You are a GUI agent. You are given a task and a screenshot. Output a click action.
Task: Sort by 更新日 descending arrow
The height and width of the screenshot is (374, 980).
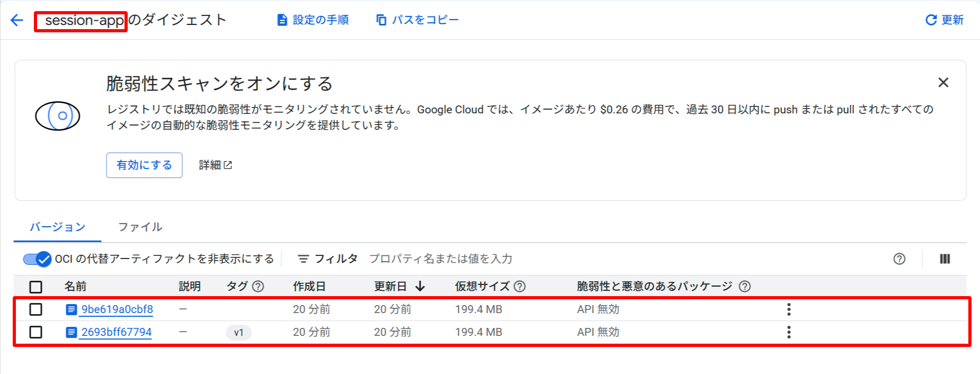(420, 287)
